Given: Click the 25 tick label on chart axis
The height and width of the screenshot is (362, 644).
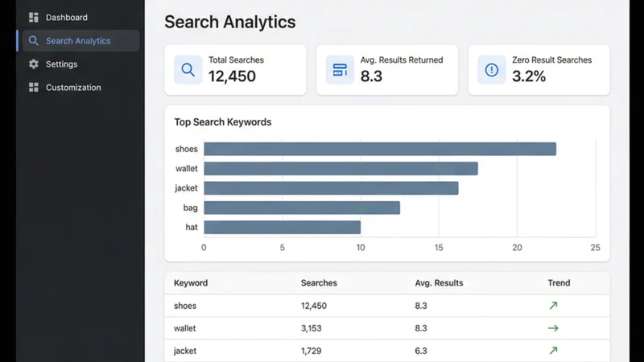Looking at the screenshot, I should pos(595,248).
